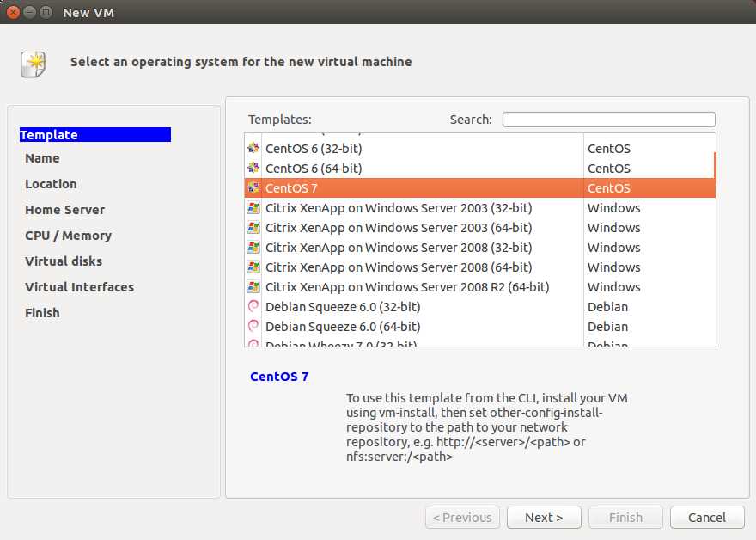Open the CPU / Memory step

click(69, 236)
